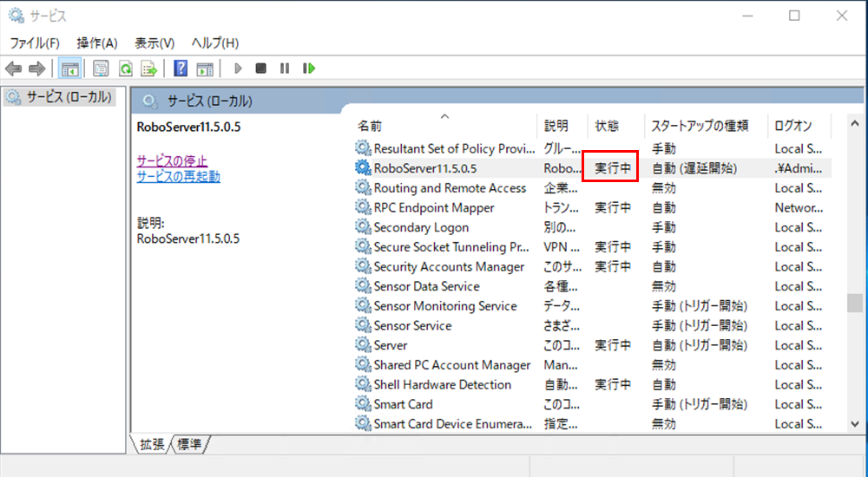Select the Secure Socket Tunneling Pr... service name
This screenshot has width=868, height=477.
(451, 247)
